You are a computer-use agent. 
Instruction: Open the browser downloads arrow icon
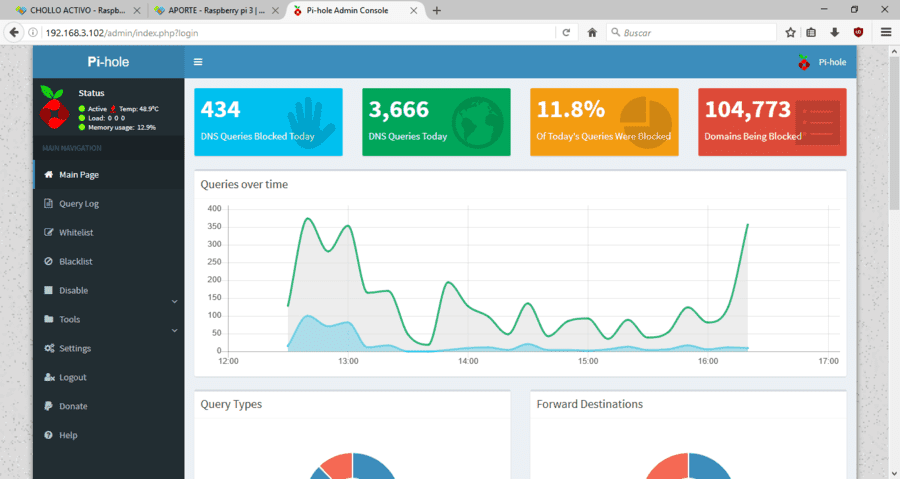[x=835, y=33]
